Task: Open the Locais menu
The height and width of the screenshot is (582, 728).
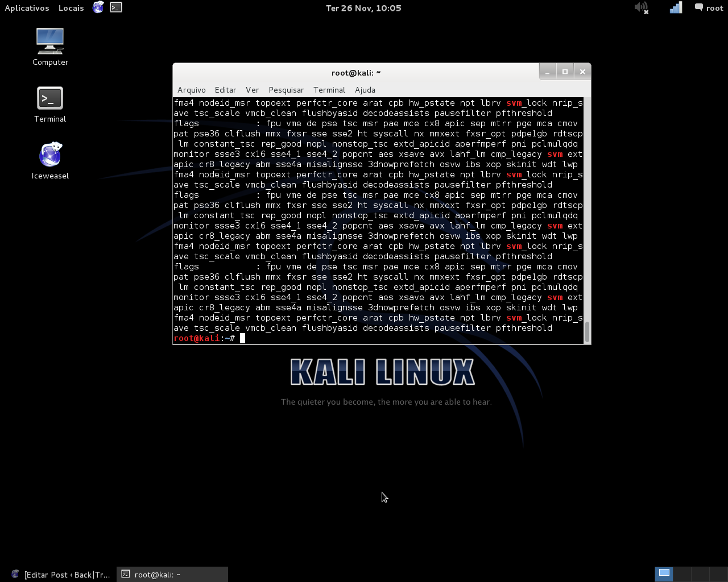Action: [x=71, y=8]
